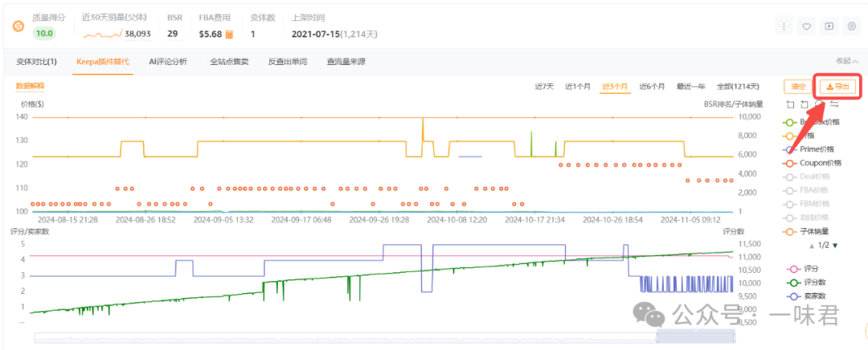Open the three-dot more options menu
Image resolution: width=868 pixels, height=350 pixels.
coord(784,26)
